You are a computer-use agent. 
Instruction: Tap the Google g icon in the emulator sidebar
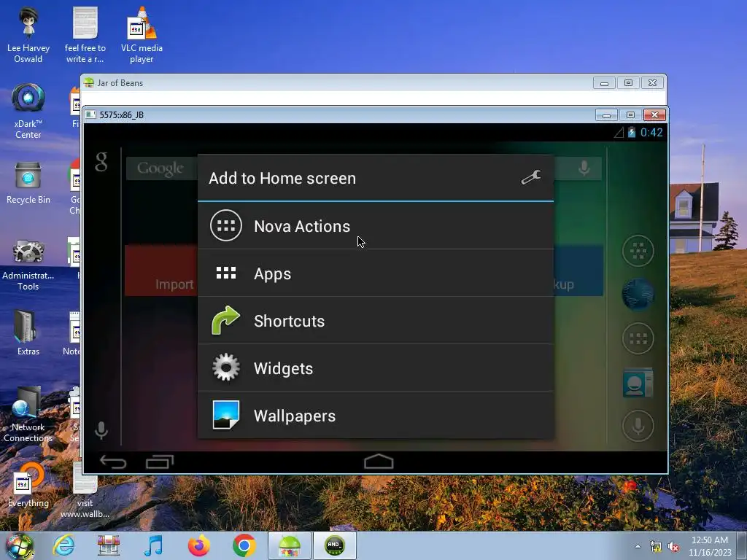point(101,162)
